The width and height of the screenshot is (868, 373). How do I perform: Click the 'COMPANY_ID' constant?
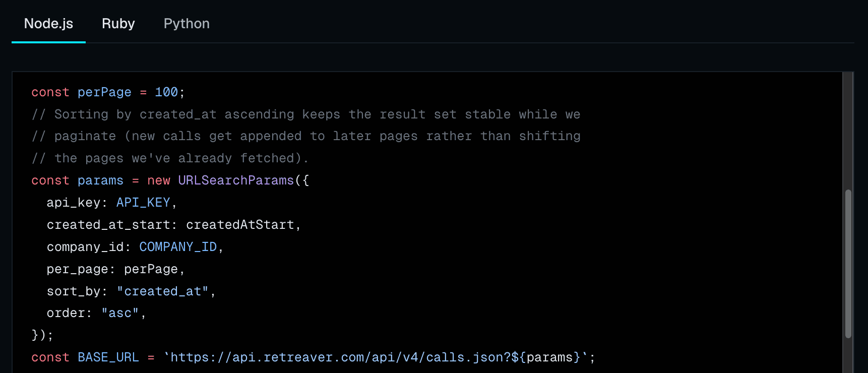point(178,247)
